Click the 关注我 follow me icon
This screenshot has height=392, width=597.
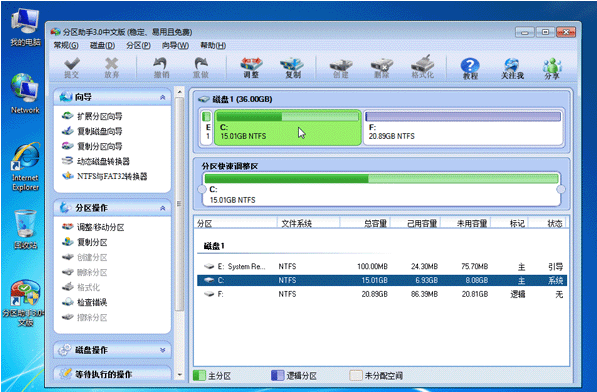click(x=512, y=69)
